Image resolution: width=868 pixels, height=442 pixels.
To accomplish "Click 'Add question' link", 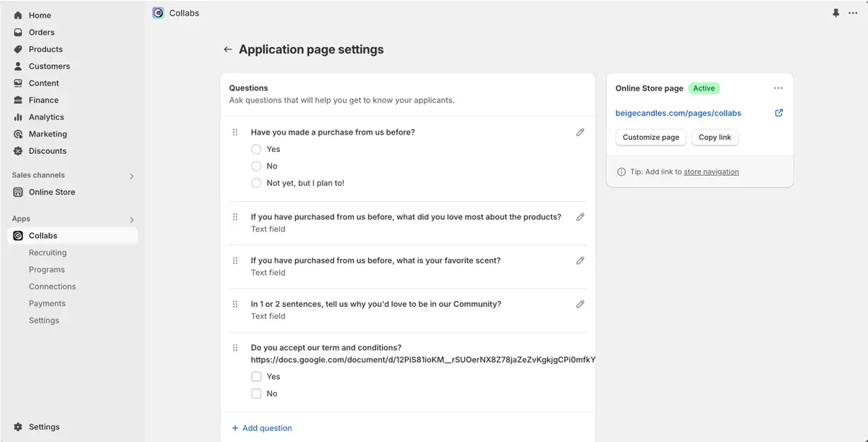I will (262, 428).
